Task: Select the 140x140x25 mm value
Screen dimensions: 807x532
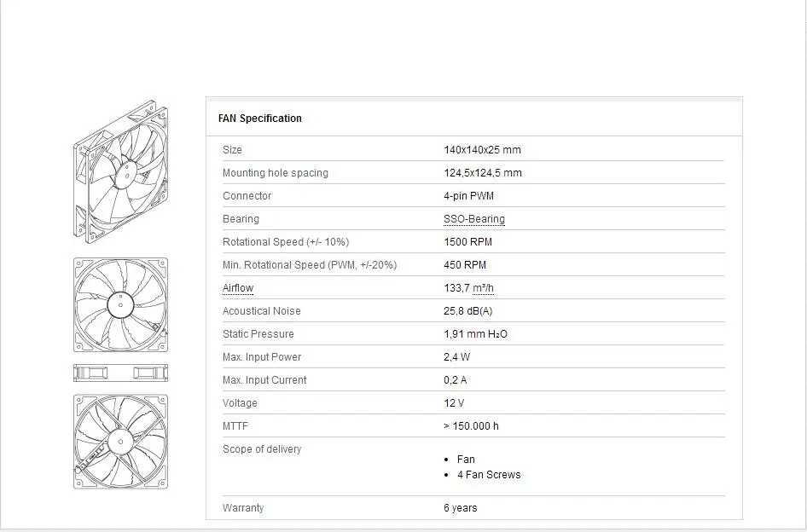Action: click(x=482, y=150)
